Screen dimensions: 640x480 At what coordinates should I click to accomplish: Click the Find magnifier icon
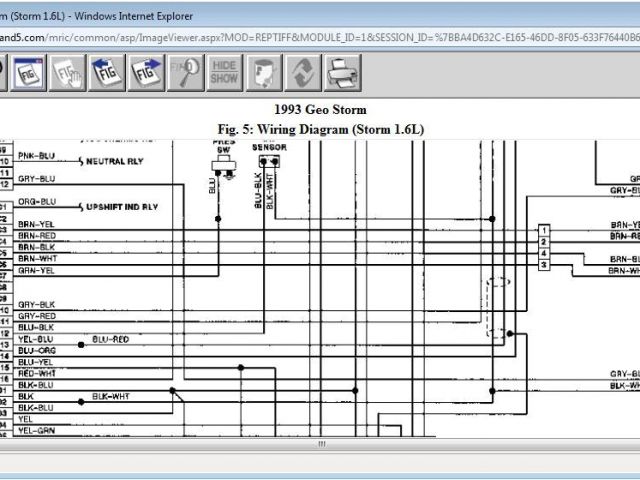point(185,73)
